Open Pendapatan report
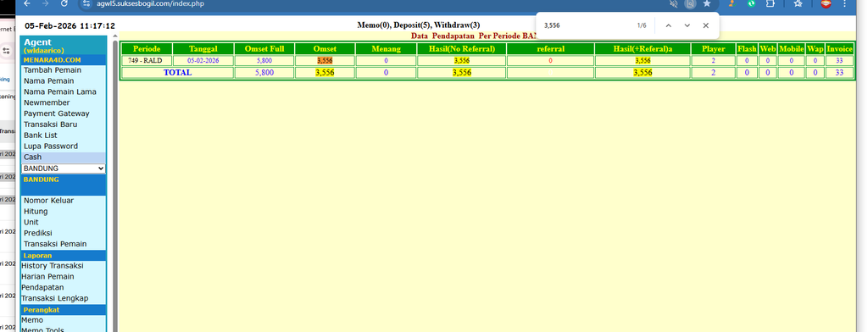This screenshot has width=868, height=332. coord(42,287)
